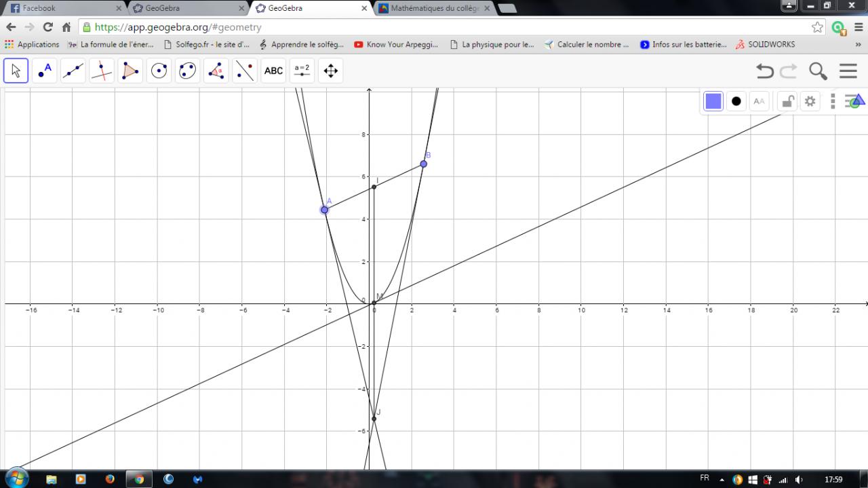Open Know Your Arpeggi... bookmark
Image resolution: width=868 pixels, height=488 pixels.
click(x=397, y=44)
